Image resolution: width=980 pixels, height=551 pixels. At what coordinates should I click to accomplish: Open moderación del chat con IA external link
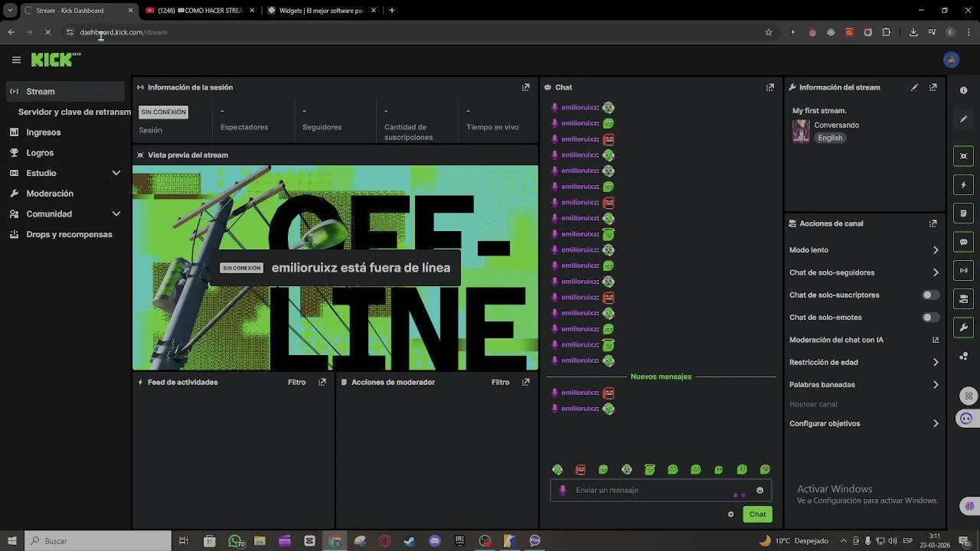[x=935, y=340]
